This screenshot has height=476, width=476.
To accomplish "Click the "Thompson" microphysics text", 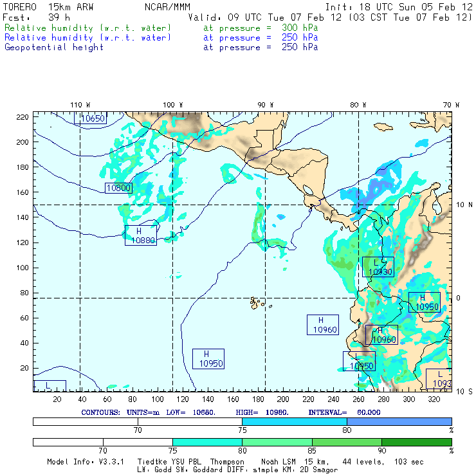I will pyautogui.click(x=227, y=462).
